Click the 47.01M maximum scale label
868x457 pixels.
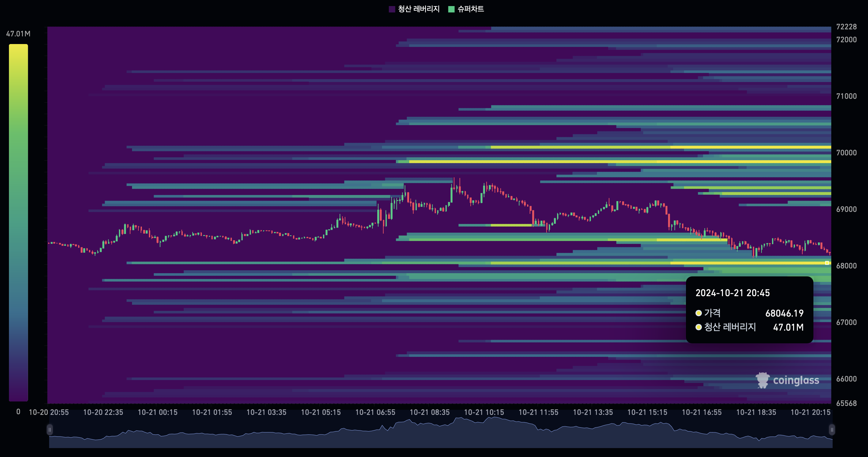(x=18, y=34)
